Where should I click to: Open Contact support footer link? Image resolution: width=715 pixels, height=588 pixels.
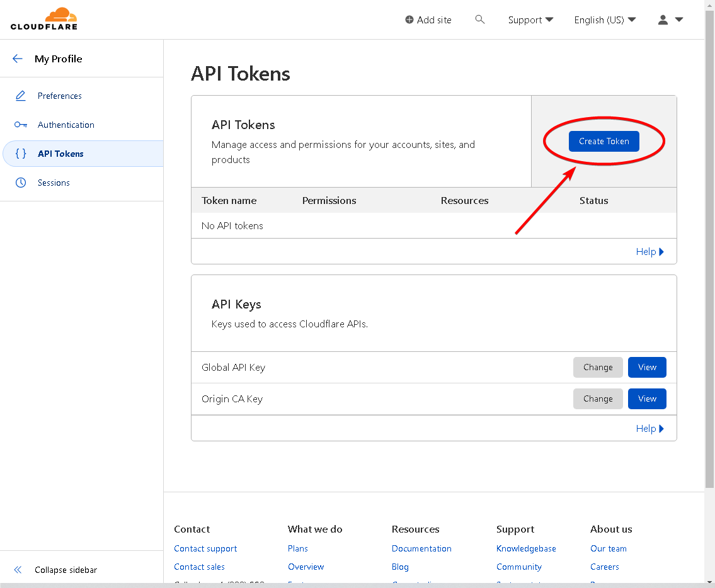point(205,548)
